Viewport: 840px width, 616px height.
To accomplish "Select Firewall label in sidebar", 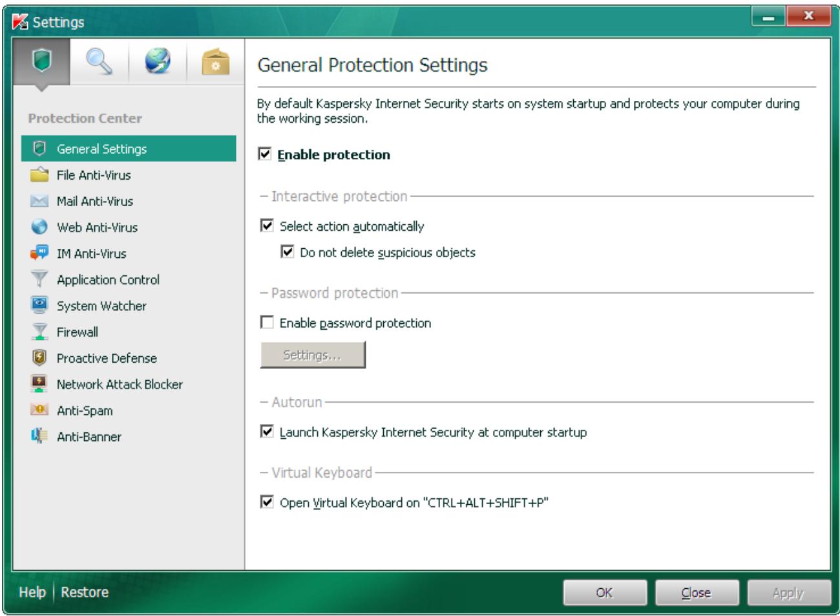I will [x=78, y=332].
